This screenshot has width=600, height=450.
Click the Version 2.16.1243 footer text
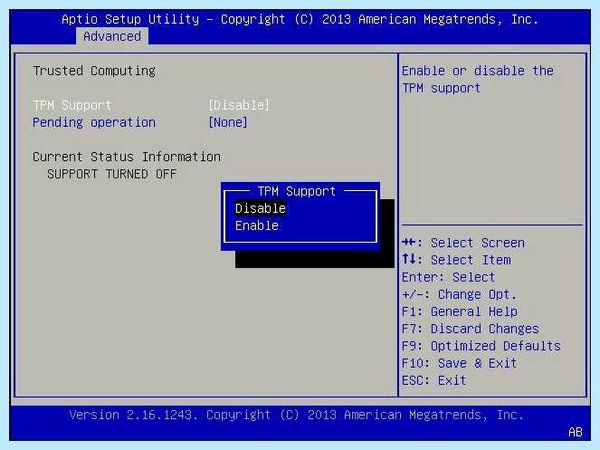click(296, 415)
